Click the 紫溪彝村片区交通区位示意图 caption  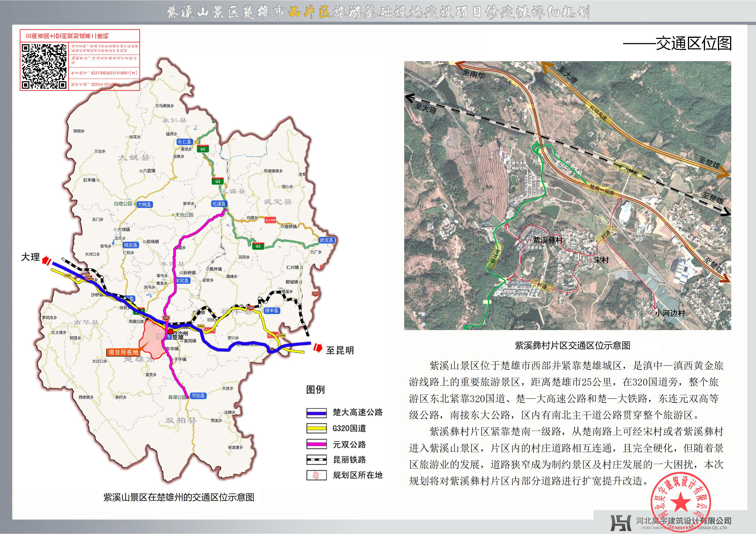(x=572, y=345)
